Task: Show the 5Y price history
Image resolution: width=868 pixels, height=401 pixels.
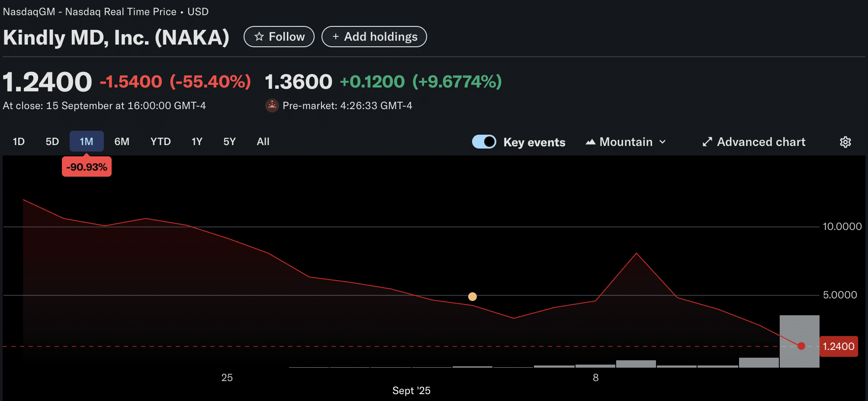Action: pos(229,142)
